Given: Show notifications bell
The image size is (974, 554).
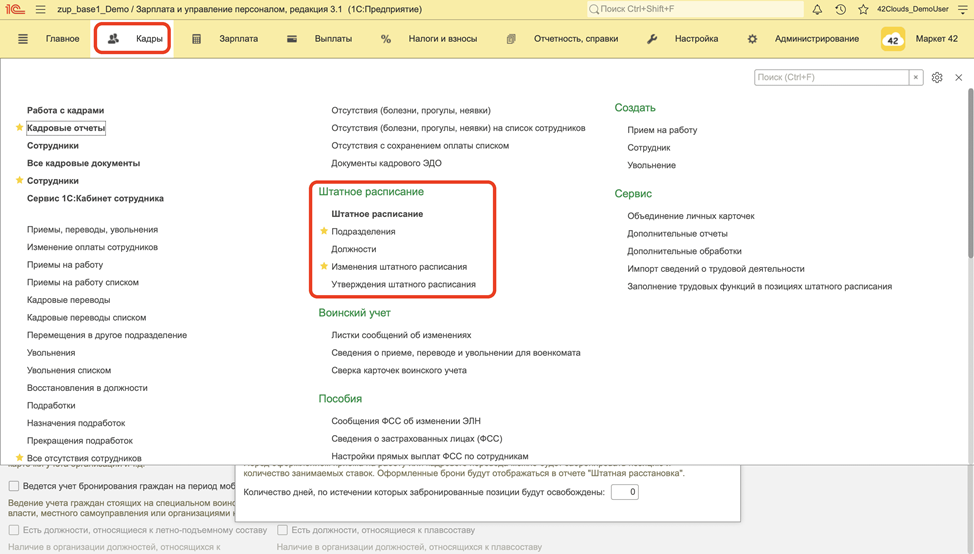Looking at the screenshot, I should tap(817, 9).
